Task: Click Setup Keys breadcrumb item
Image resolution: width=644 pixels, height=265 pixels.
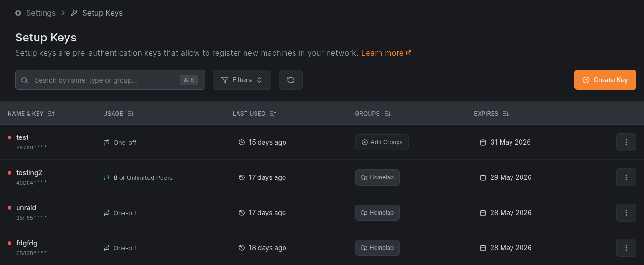Action: pos(97,13)
